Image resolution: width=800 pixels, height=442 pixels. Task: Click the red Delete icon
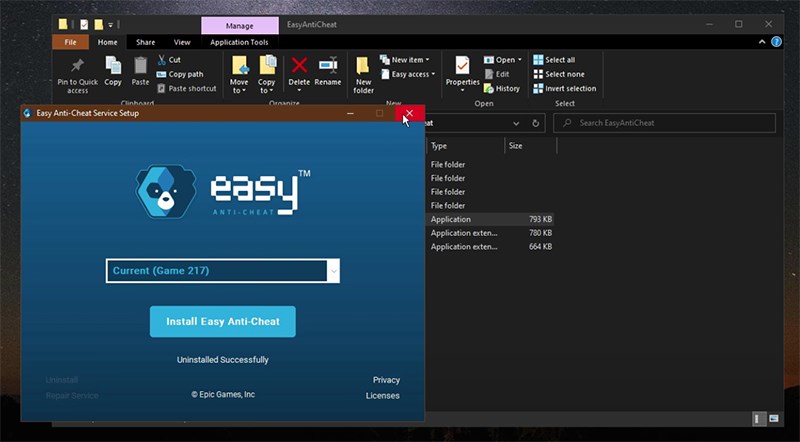299,65
